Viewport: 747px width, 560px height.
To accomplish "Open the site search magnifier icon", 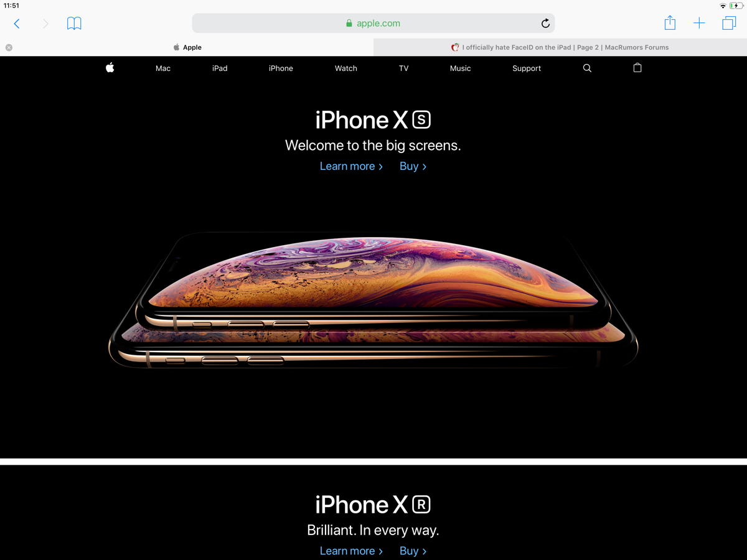I will pos(587,68).
